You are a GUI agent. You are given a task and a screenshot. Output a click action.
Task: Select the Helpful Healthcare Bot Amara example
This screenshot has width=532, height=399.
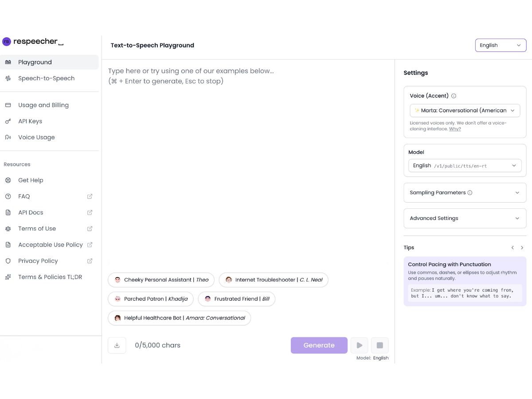coord(180,318)
